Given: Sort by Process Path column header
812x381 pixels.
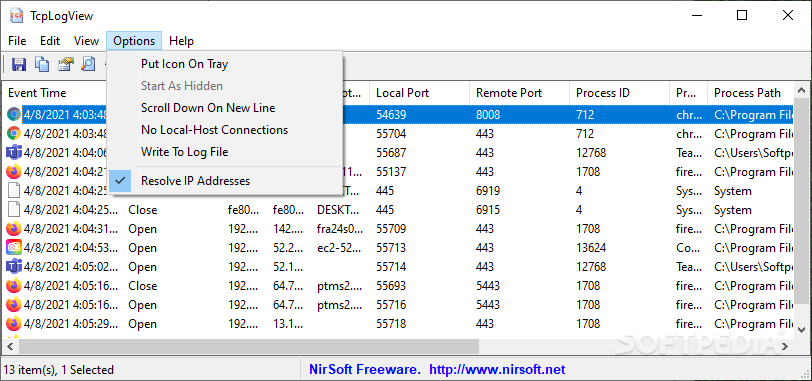Looking at the screenshot, I should (x=750, y=93).
